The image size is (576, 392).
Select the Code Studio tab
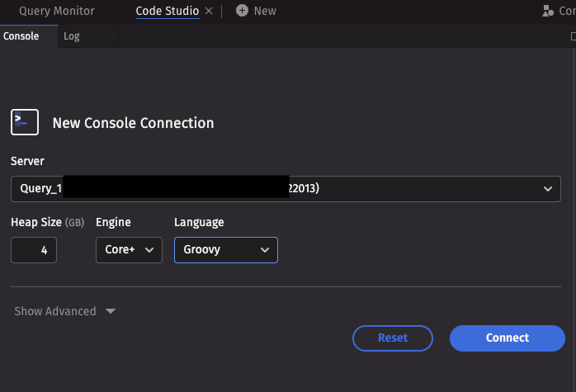167,11
